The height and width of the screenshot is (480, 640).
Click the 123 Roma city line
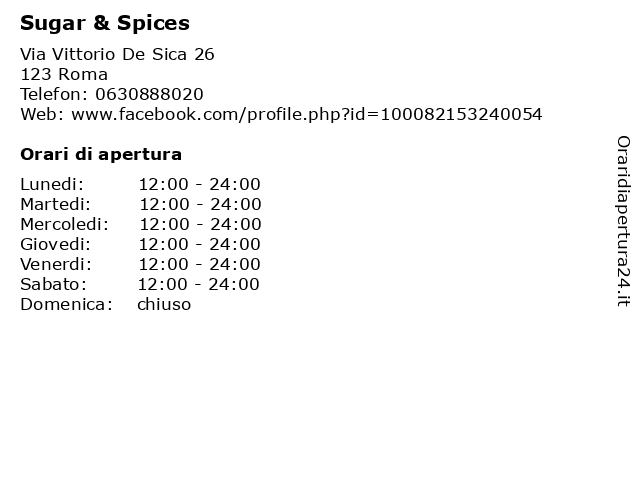pos(64,74)
